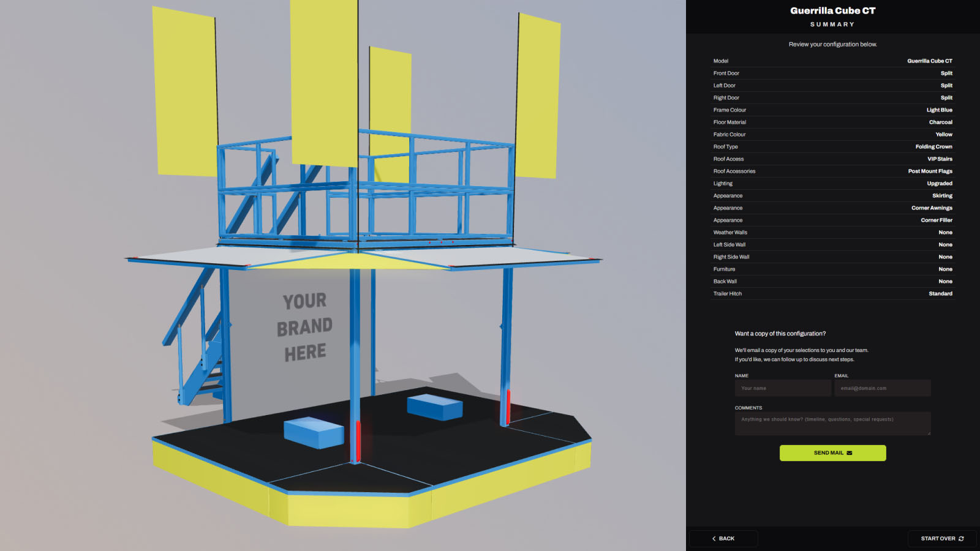Click the Email input field
Image resolution: width=980 pixels, height=551 pixels.
[882, 388]
